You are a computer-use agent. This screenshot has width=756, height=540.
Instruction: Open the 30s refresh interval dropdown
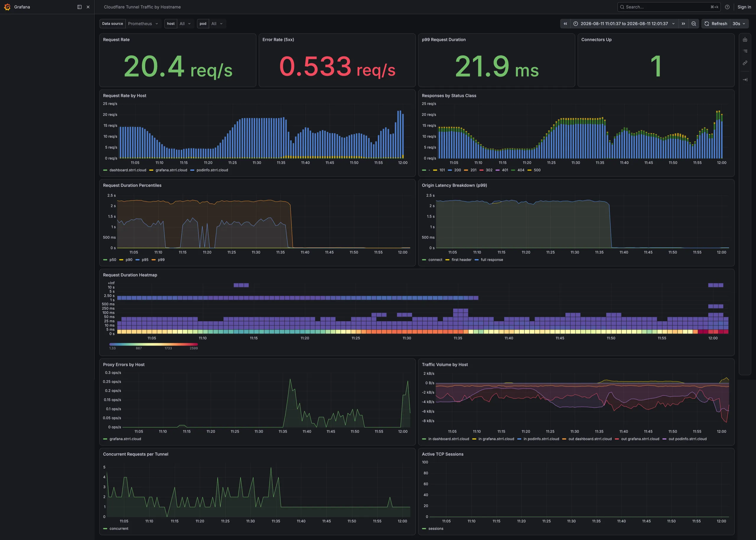tap(739, 24)
